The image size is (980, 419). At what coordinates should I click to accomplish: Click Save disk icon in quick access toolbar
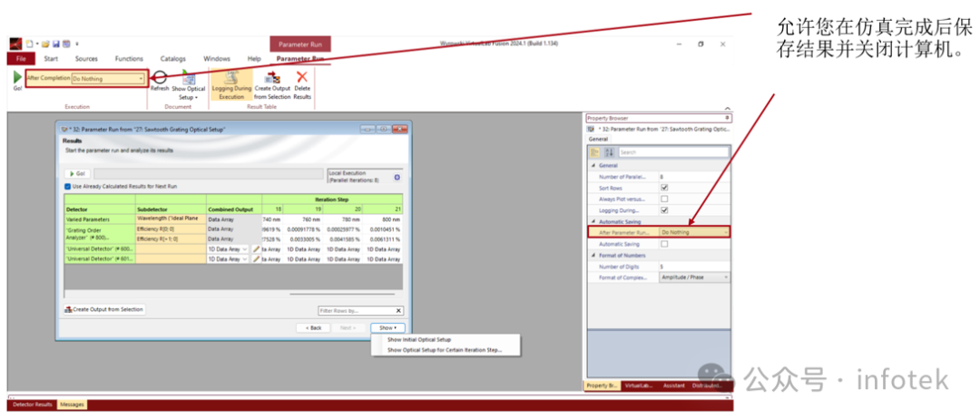click(x=55, y=44)
